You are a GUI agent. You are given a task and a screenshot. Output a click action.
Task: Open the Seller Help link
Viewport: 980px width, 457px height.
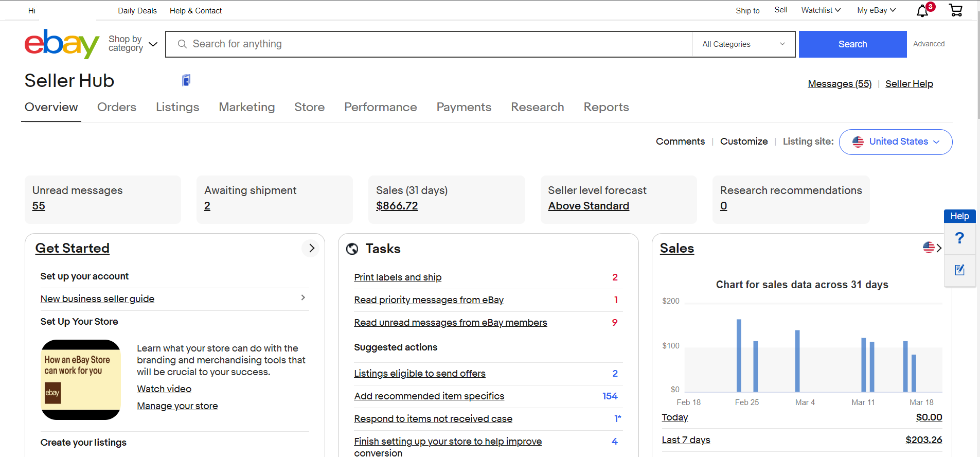(909, 84)
